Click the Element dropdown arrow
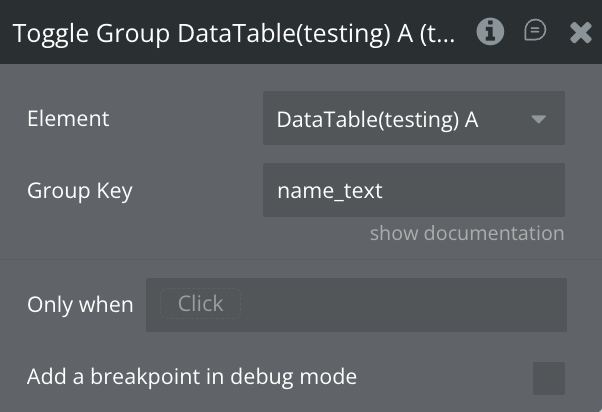The height and width of the screenshot is (412, 602). 539,119
